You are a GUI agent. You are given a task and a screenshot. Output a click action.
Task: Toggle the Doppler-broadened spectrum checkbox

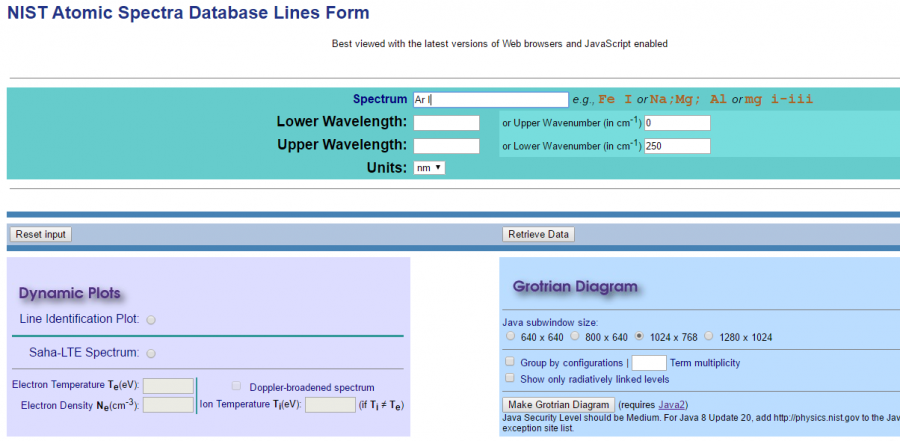coord(236,386)
